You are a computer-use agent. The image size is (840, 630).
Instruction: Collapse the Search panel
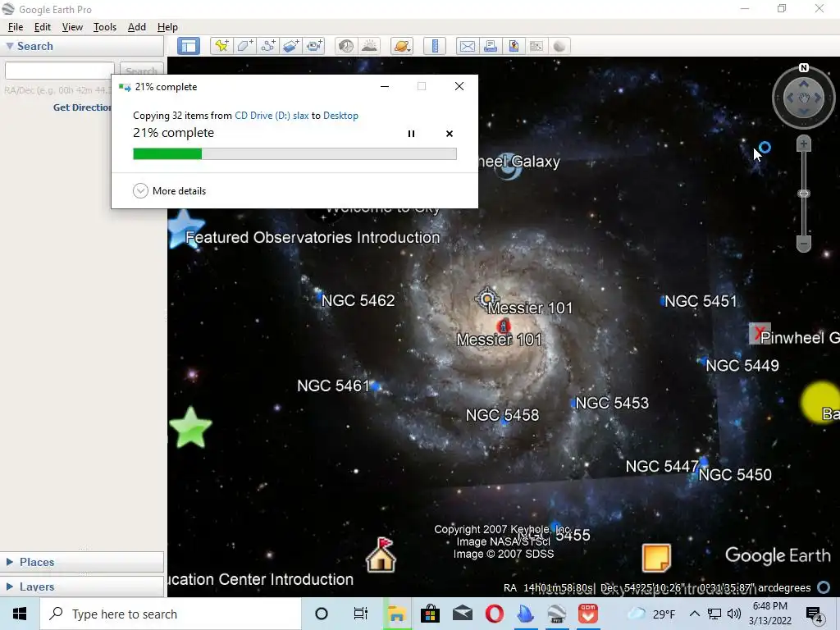10,46
